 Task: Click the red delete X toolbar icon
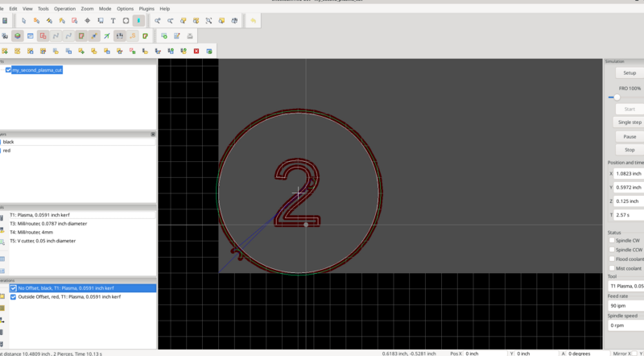(x=196, y=52)
